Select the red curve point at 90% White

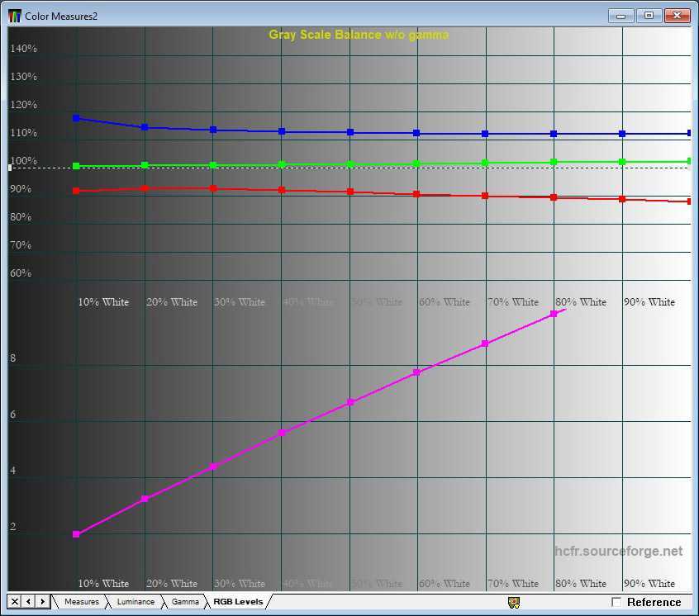pos(622,199)
